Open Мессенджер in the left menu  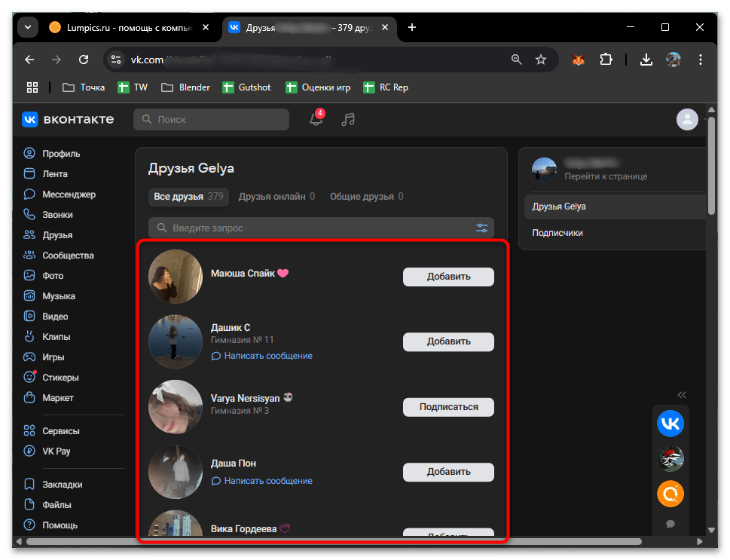tap(60, 194)
